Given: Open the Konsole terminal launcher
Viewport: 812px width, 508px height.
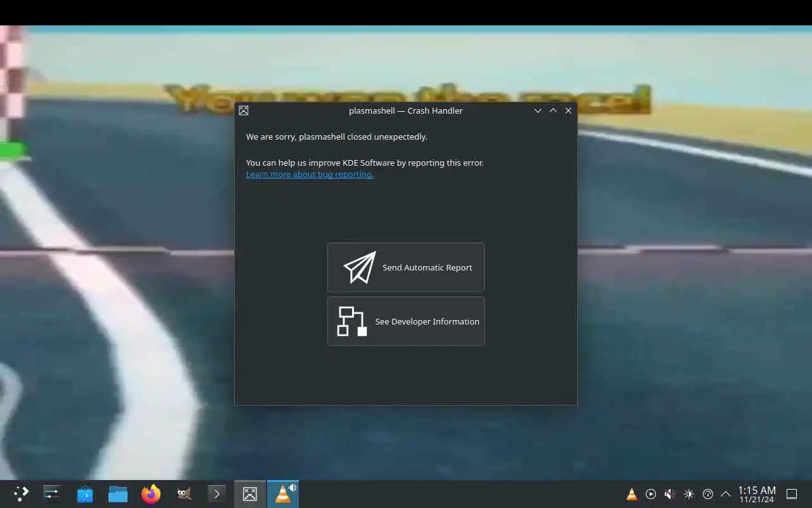Looking at the screenshot, I should click(x=217, y=493).
